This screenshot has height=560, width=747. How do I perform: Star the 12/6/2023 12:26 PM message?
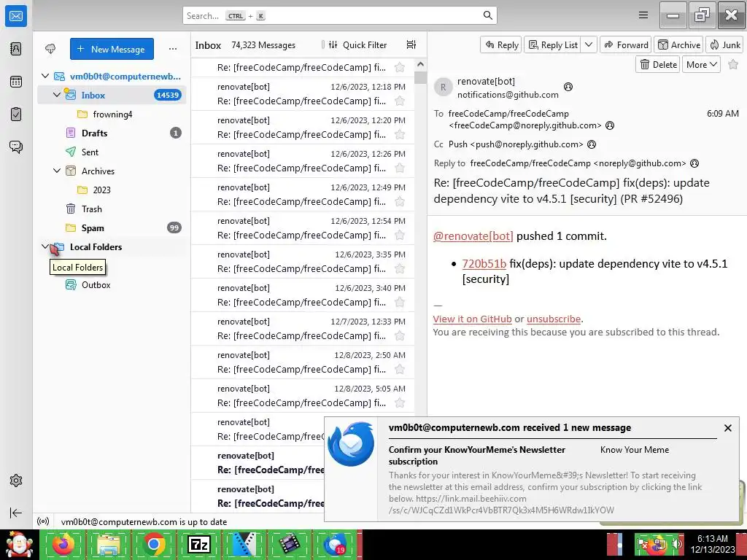400,168
